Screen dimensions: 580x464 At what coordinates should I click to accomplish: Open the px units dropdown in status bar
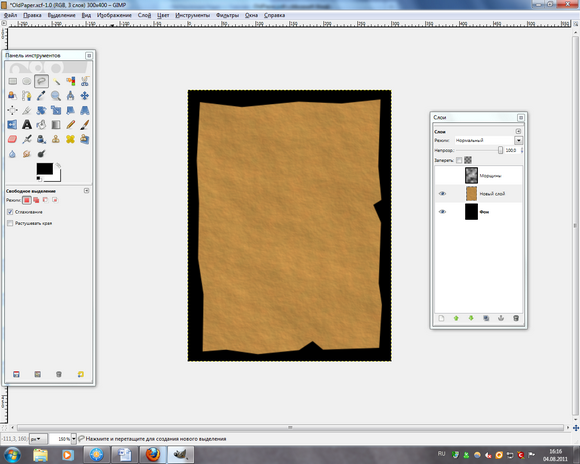[38, 439]
